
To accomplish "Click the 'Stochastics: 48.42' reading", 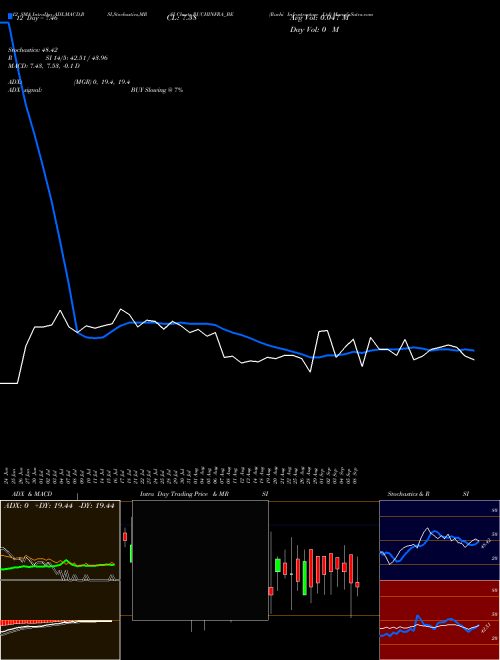I will pos(33,50).
